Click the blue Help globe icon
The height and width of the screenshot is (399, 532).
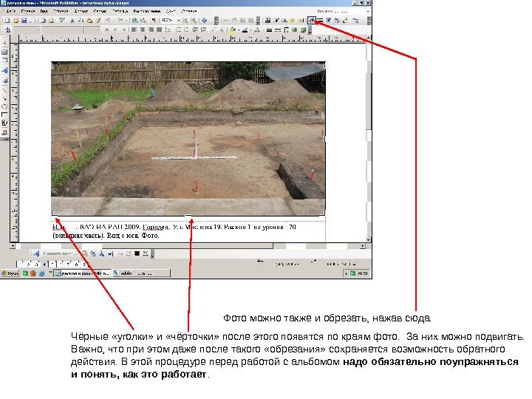(204, 21)
